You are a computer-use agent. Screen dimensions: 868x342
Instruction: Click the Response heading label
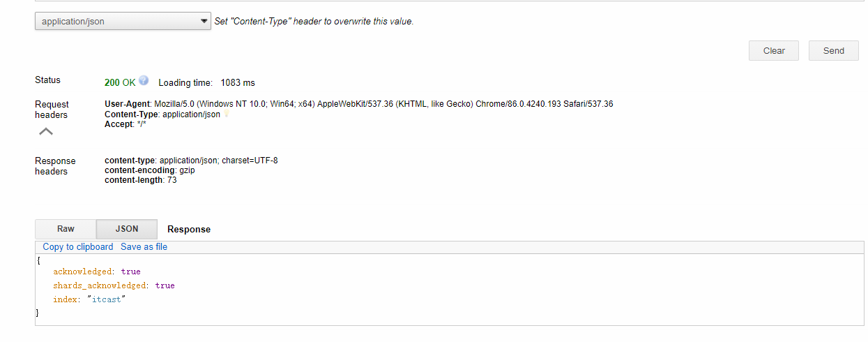point(189,229)
